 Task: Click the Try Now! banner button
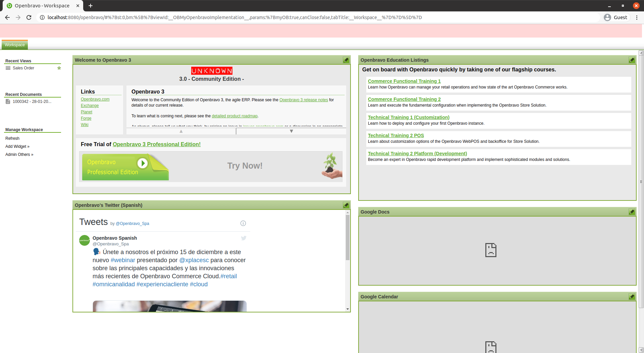click(x=245, y=166)
